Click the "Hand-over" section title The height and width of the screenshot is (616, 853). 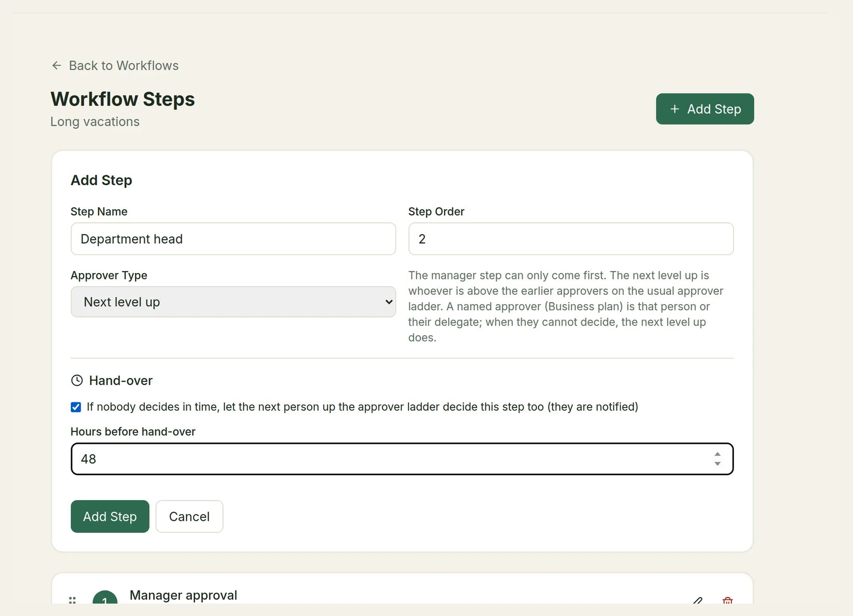tap(121, 381)
